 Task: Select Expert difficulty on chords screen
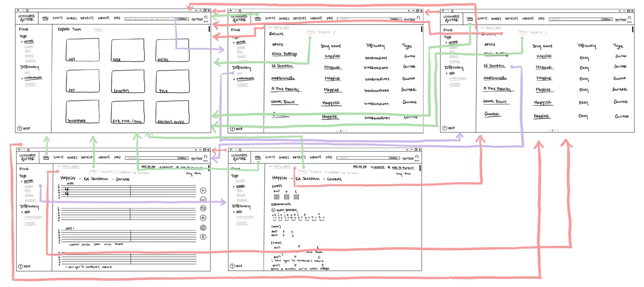point(242,223)
